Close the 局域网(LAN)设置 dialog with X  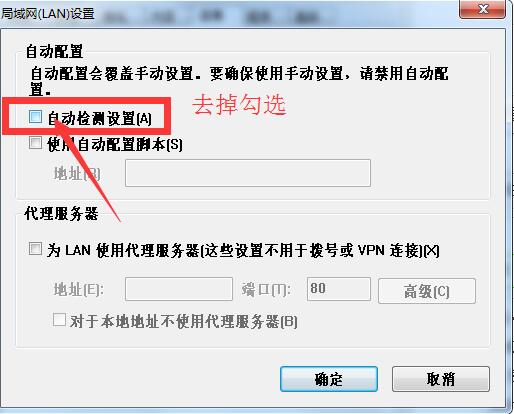tap(483, 9)
